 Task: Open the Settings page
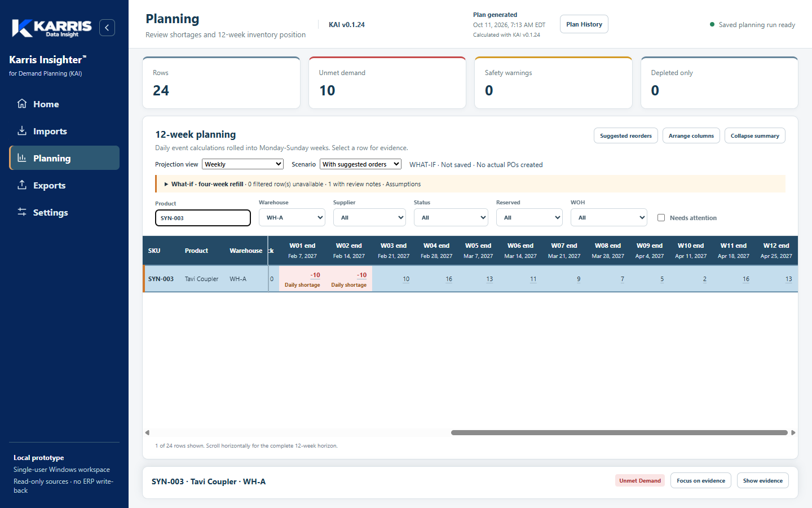64,212
